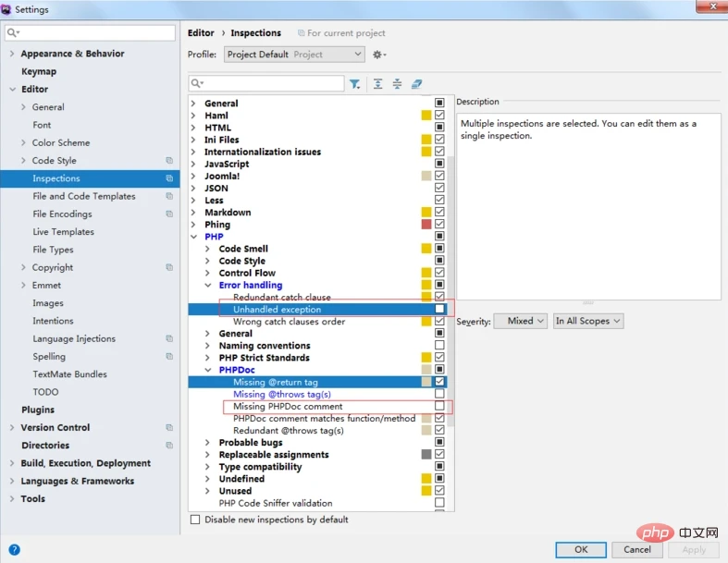Viewport: 728px width, 563px height.
Task: Click the help question mark icon
Action: tap(14, 549)
